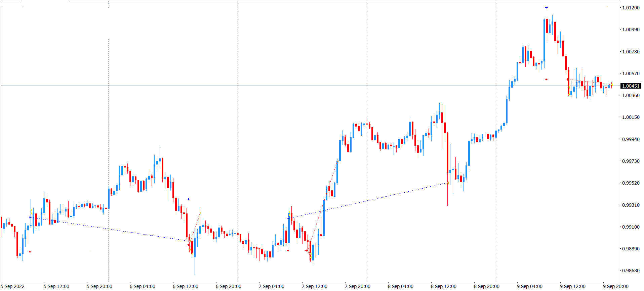Click the '6 Sep 04:00' time axis label
The image size is (644, 291).
(x=143, y=286)
